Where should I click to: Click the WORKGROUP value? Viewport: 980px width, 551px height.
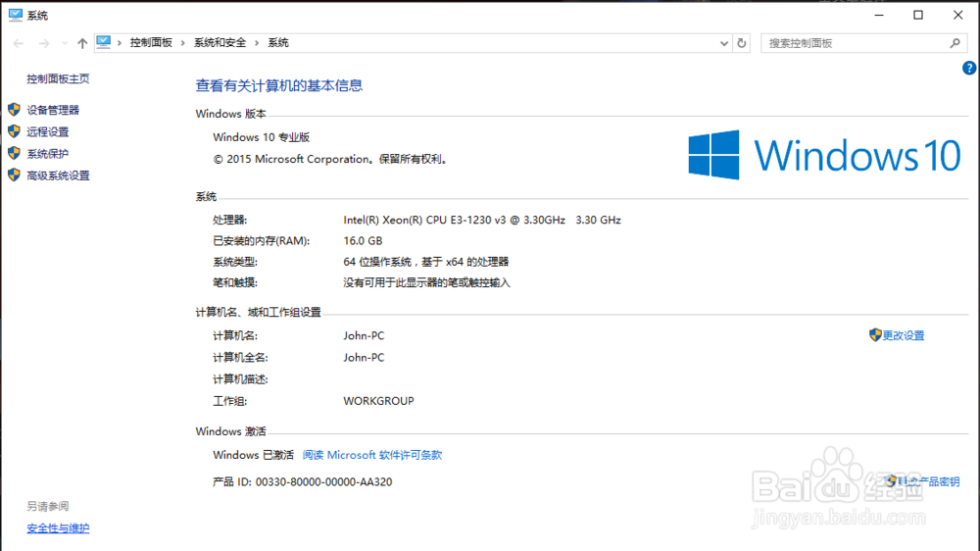(378, 402)
